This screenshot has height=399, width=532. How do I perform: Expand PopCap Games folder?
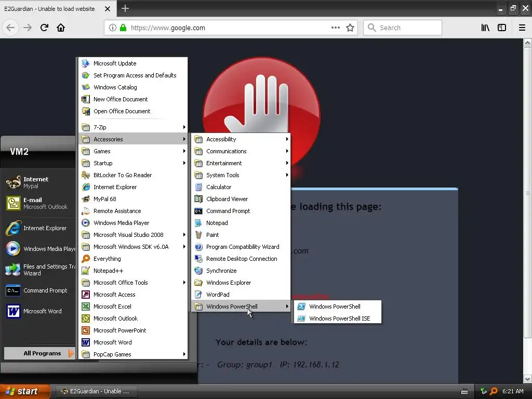(133, 354)
